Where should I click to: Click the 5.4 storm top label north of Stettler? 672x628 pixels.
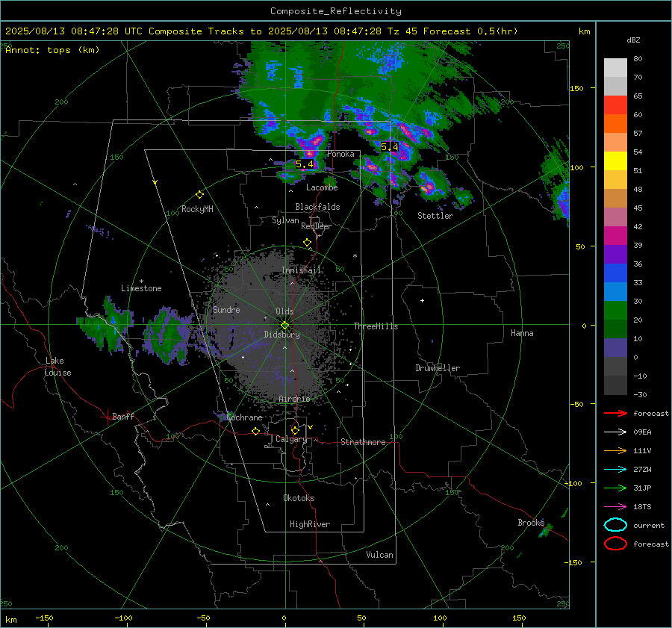[390, 147]
